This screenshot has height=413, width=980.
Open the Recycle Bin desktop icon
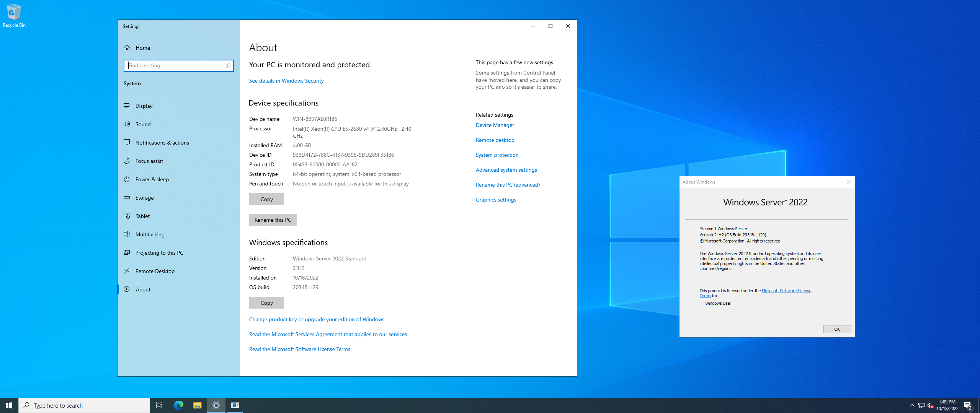(x=14, y=16)
